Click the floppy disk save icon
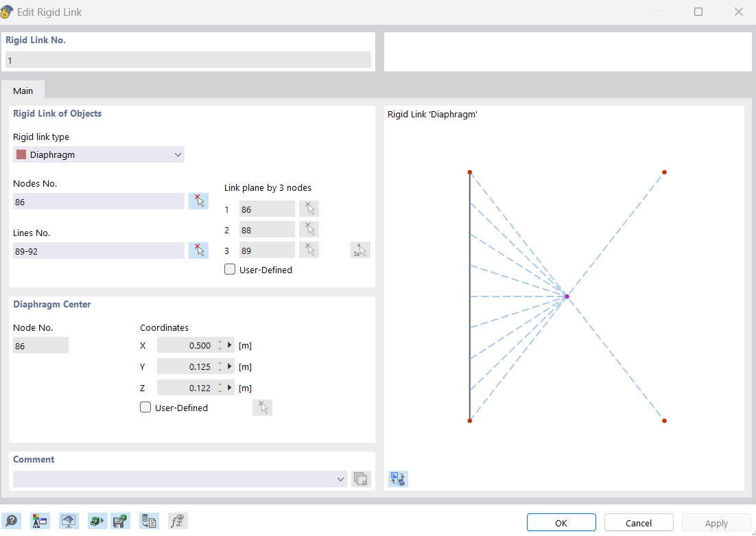The height and width of the screenshot is (536, 756). click(x=121, y=521)
